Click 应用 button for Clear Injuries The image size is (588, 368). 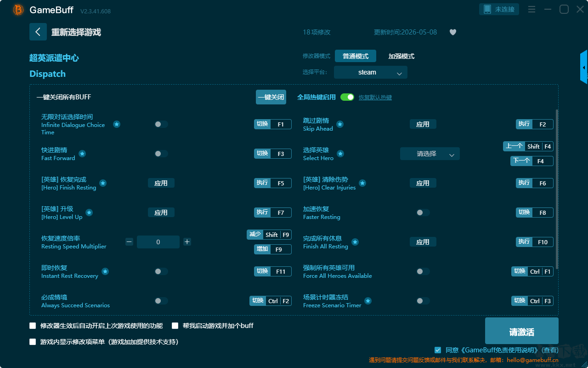click(x=423, y=183)
